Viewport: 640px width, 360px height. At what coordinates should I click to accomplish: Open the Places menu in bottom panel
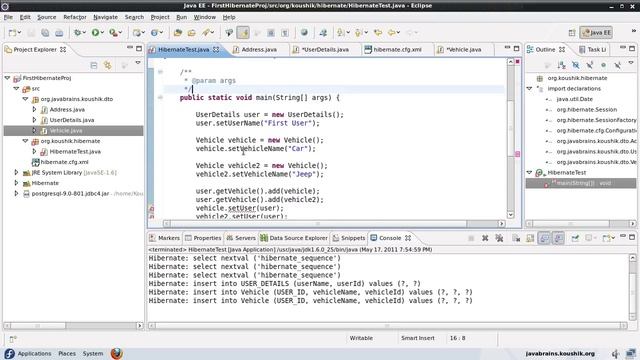(67, 353)
